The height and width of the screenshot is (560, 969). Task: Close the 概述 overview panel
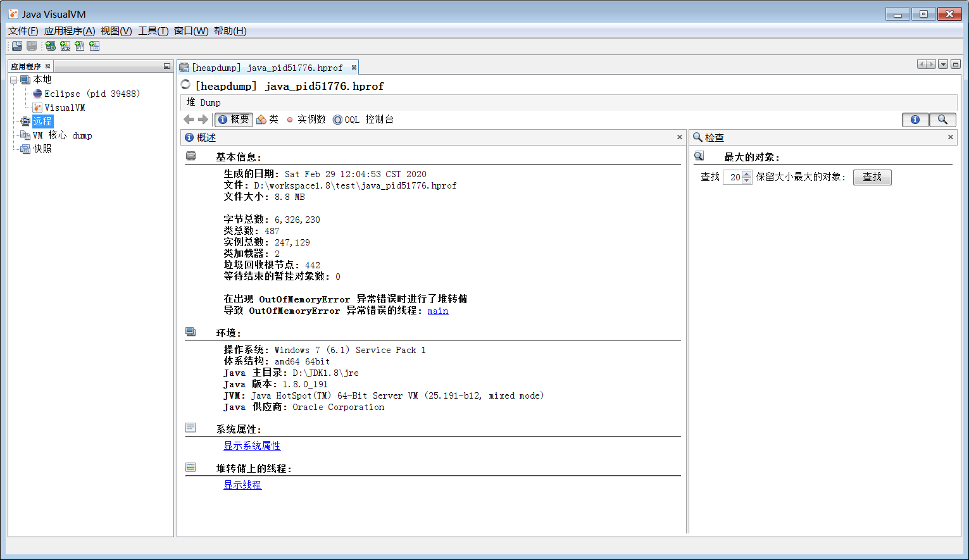pos(680,137)
